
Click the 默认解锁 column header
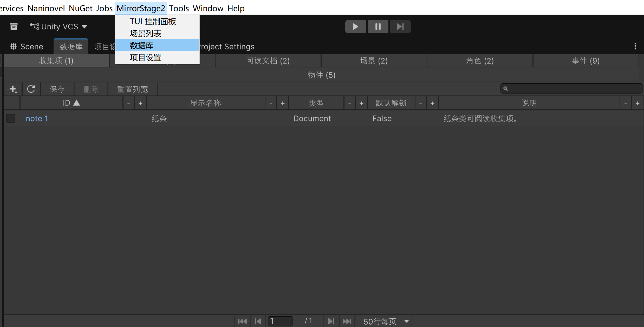pos(391,103)
